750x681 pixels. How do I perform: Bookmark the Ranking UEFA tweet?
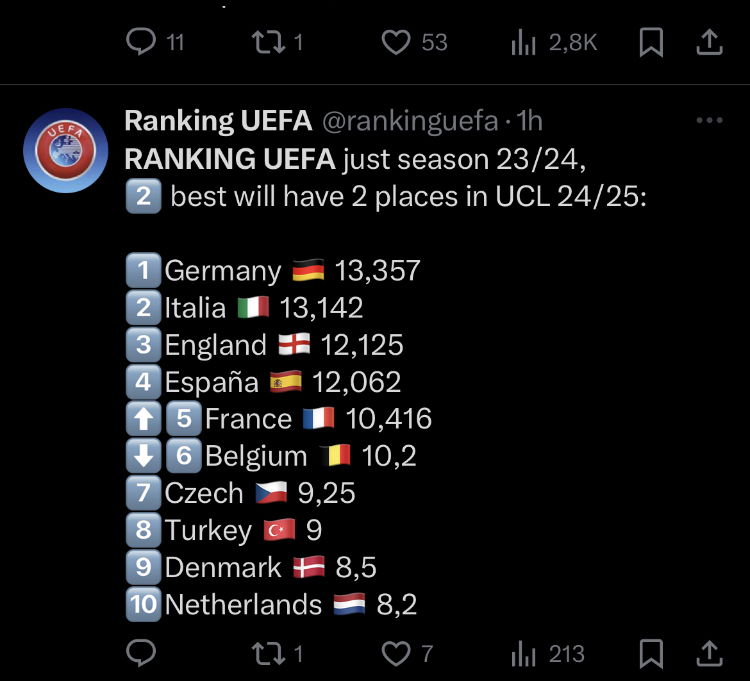pyautogui.click(x=652, y=654)
